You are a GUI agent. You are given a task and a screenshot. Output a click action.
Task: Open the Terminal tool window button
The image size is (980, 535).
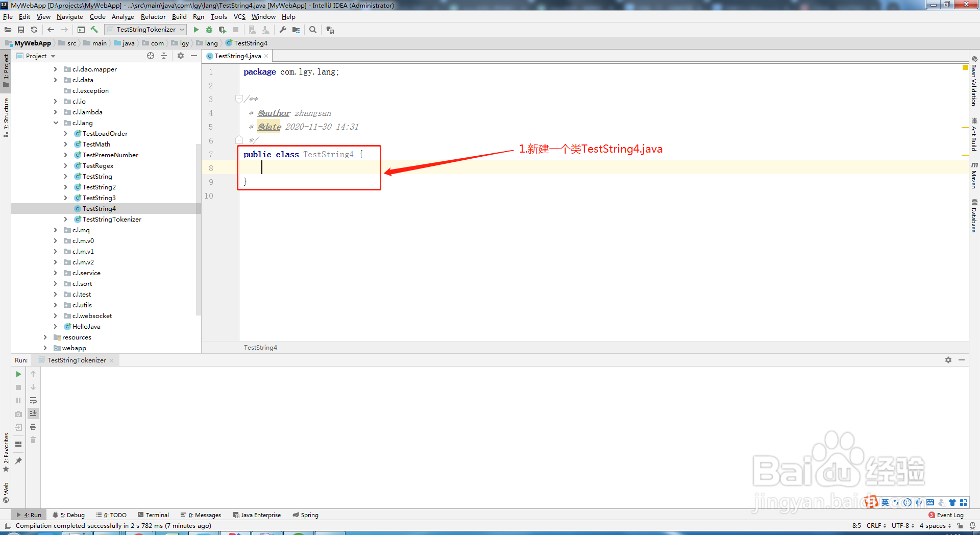tap(154, 515)
